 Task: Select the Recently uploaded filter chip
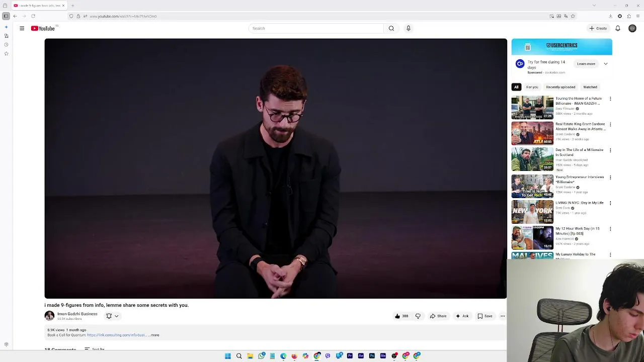pyautogui.click(x=560, y=87)
